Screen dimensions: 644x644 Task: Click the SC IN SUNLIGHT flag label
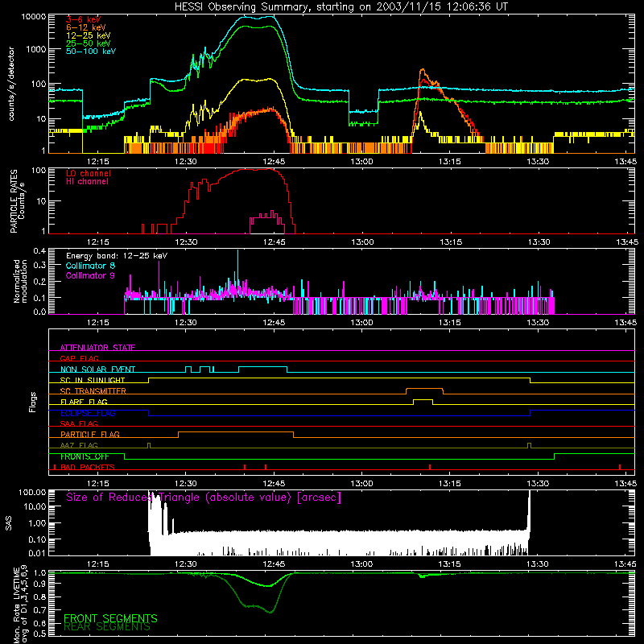point(93,380)
